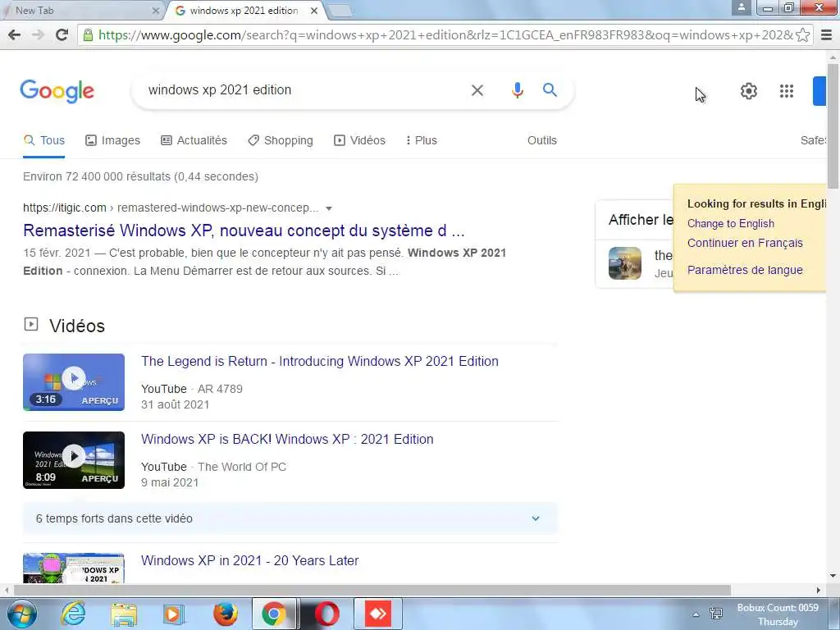Click the Chrome profile icon in the title bar
The image size is (840, 630).
(x=742, y=7)
